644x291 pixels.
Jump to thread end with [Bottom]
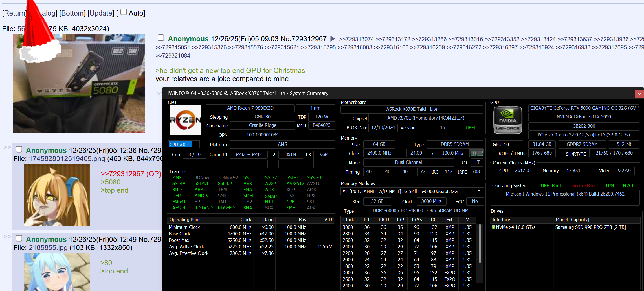[72, 13]
